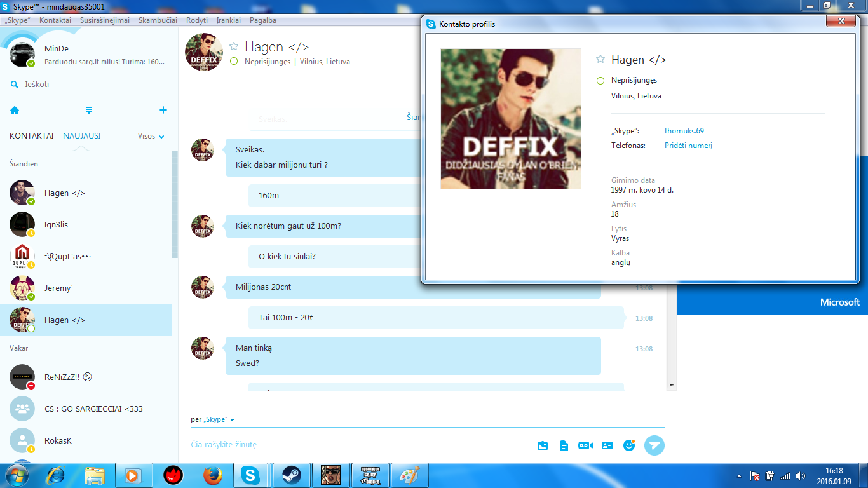Toggle favorite star beside chat header Hagen
Screen dimensions: 868x488
click(234, 46)
